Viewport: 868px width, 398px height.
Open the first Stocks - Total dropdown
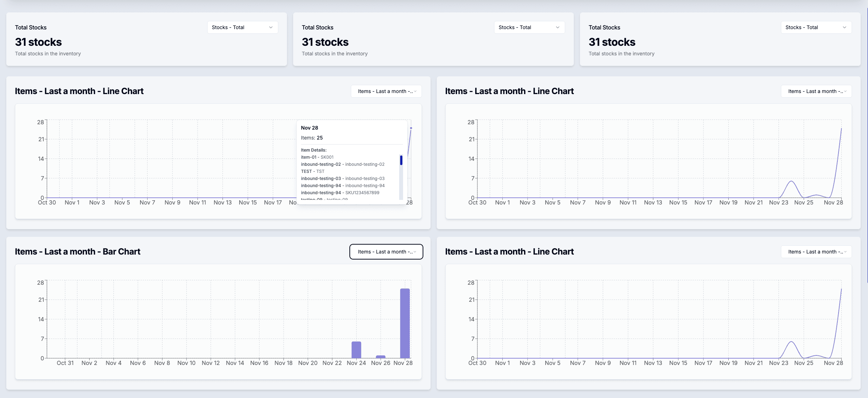click(x=242, y=27)
